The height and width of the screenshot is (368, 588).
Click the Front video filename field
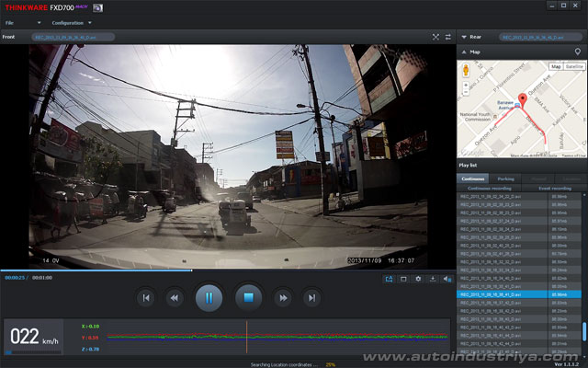click(73, 37)
